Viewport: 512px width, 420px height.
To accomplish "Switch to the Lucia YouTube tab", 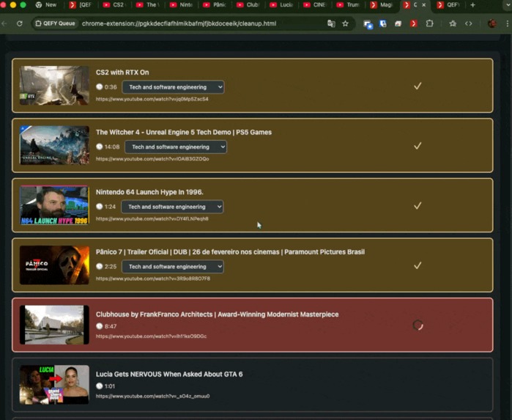I will [x=282, y=5].
